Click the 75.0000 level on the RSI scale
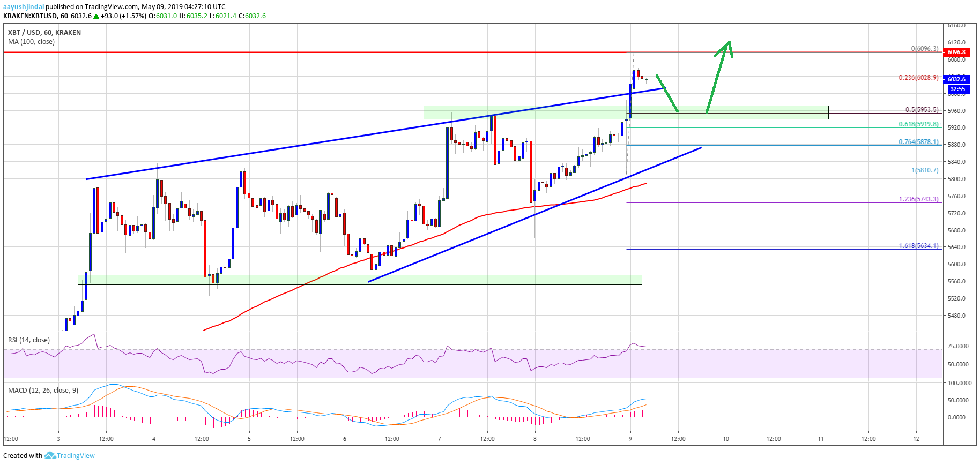This screenshot has height=465, width=980. (957, 347)
